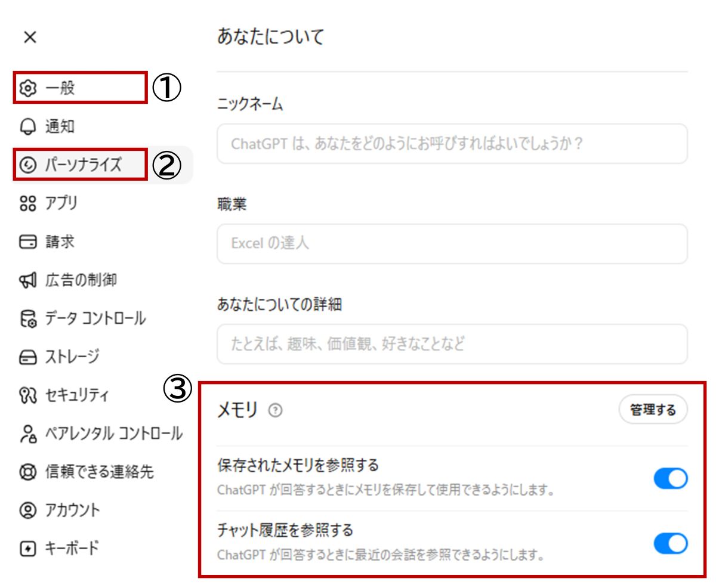716x588 pixels.
Task: Focus the あなたについての詳細 input field
Action: pyautogui.click(x=452, y=344)
